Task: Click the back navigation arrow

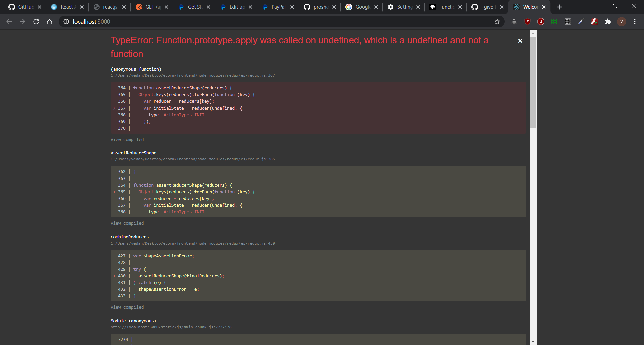Action: pyautogui.click(x=9, y=21)
